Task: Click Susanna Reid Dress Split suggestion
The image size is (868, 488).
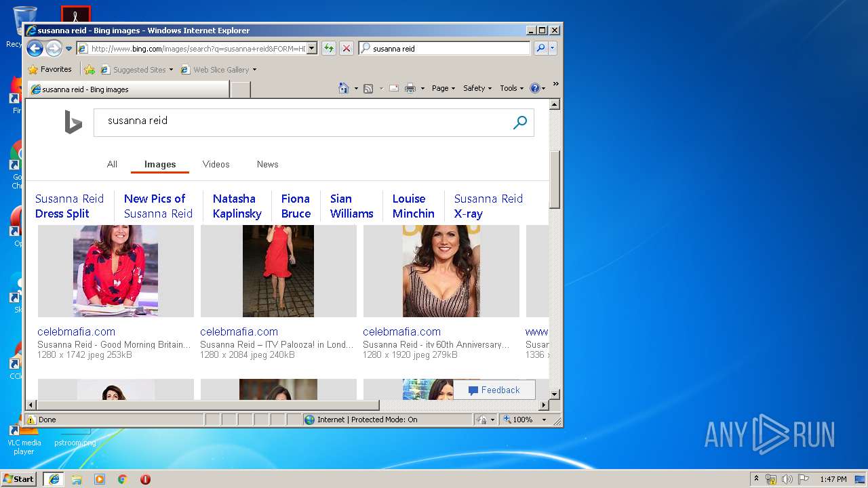Action: click(x=69, y=206)
